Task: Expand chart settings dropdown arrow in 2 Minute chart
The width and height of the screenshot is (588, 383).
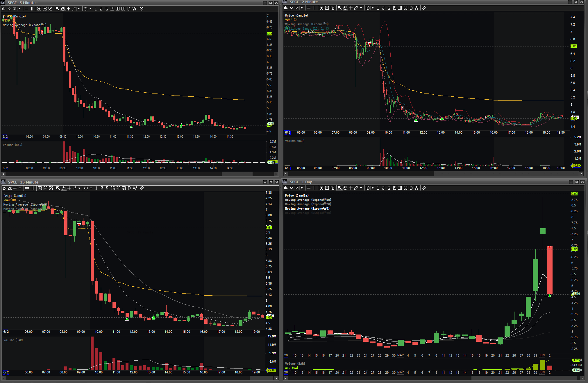Action: (302, 8)
